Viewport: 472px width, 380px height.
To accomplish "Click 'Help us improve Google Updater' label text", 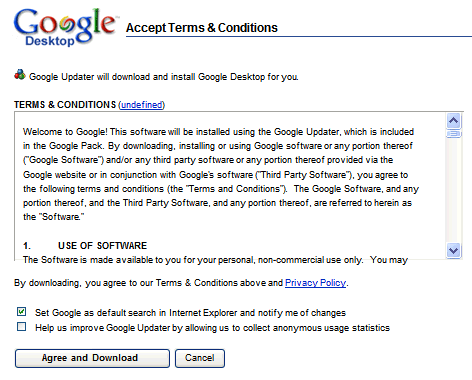I will pyautogui.click(x=212, y=328).
